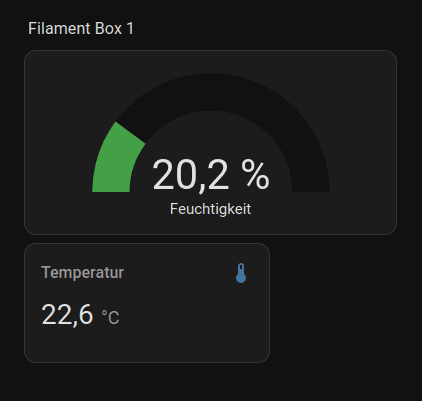Click the digits 20 in the humidity value
This screenshot has width=422, height=401.
(174, 175)
